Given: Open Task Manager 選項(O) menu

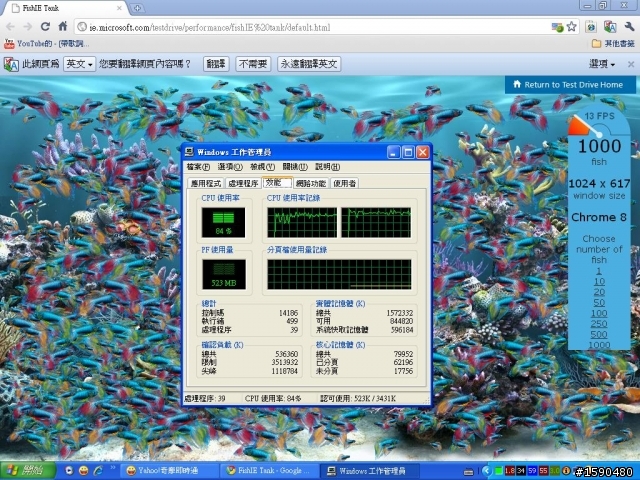Looking at the screenshot, I should [230, 167].
